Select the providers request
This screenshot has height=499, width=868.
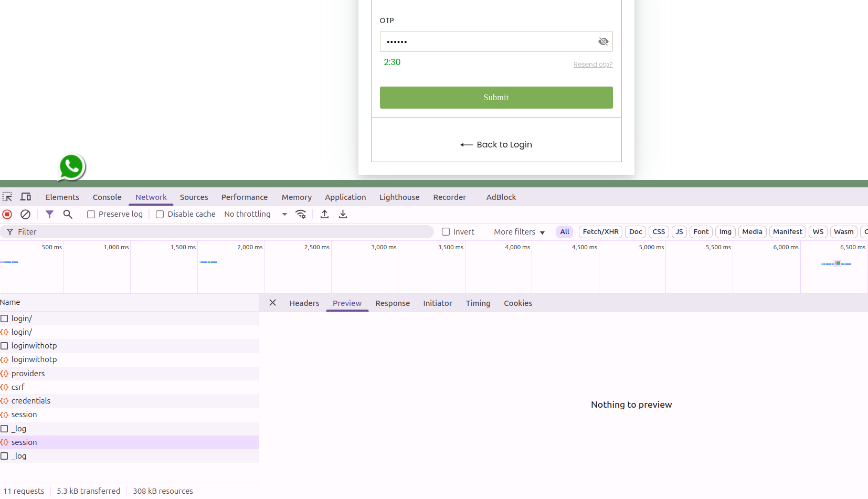[x=129, y=374]
